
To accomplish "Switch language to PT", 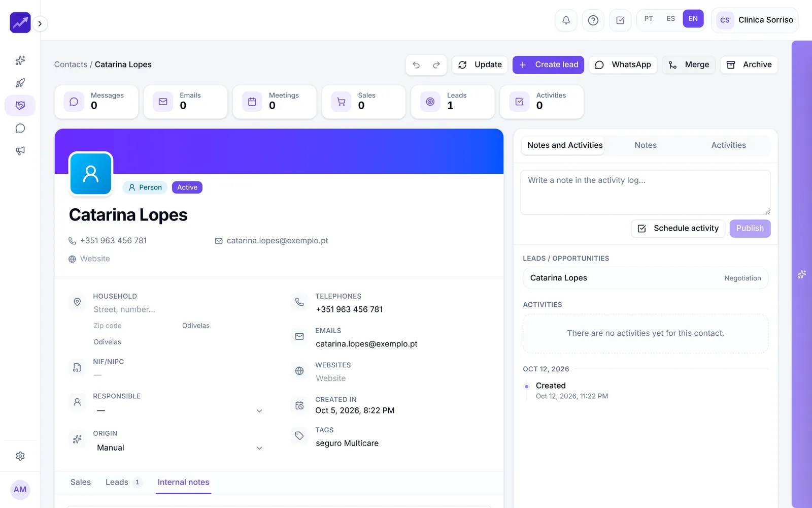I will (x=649, y=19).
